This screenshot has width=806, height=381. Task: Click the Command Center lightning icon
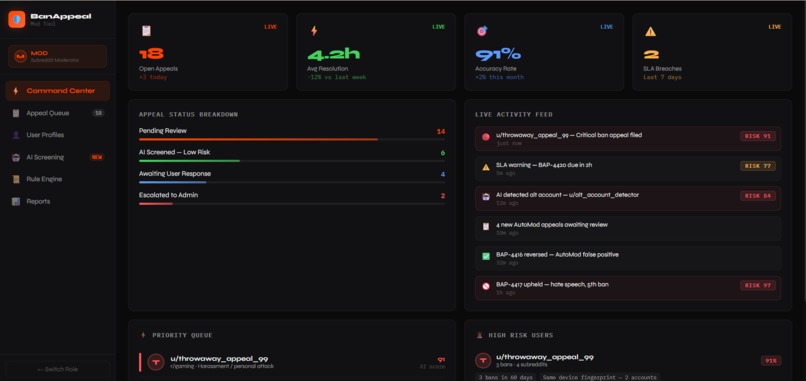point(16,91)
